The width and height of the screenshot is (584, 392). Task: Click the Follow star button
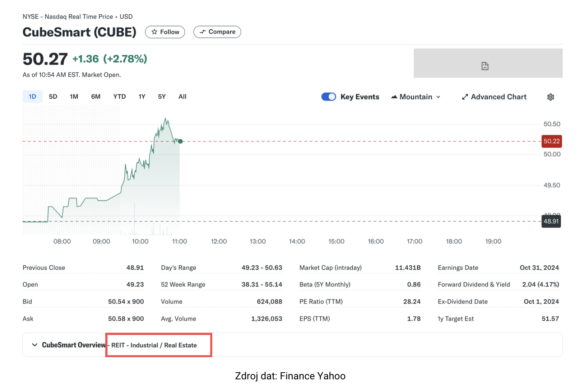click(x=165, y=32)
